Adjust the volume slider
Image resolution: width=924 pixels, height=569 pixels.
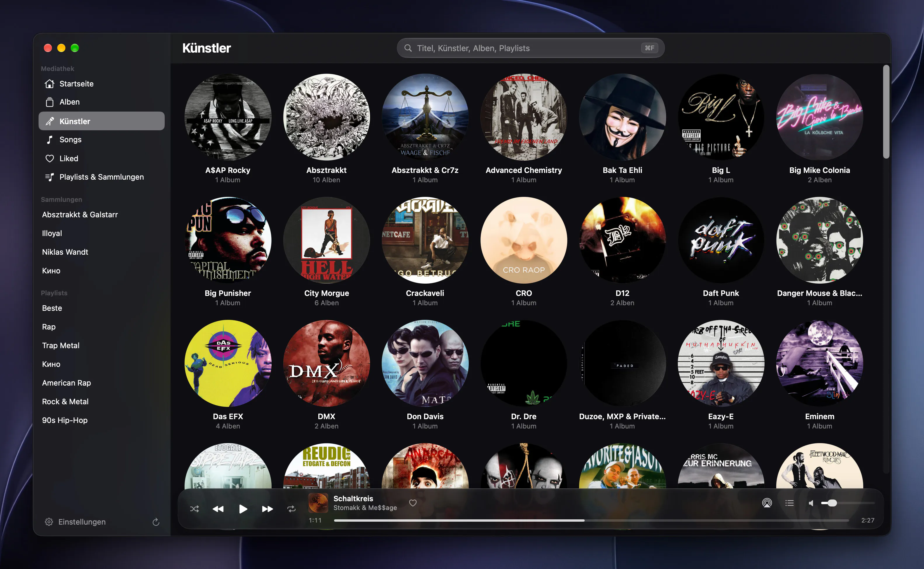847,503
